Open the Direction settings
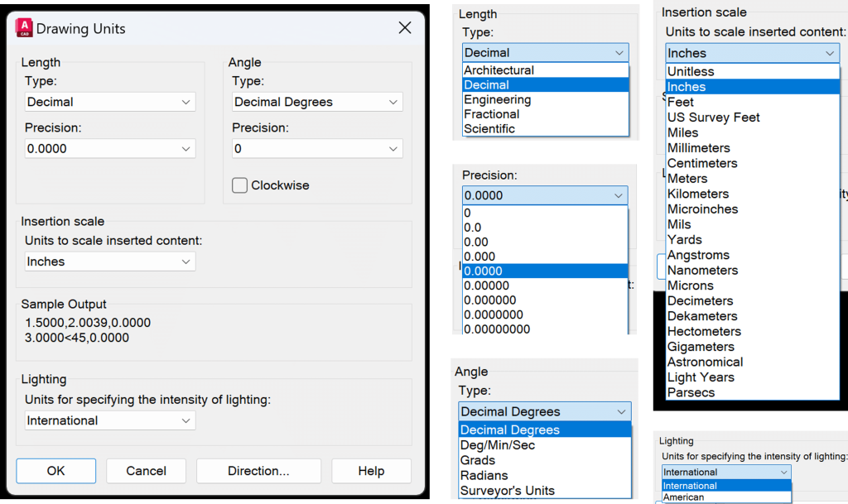This screenshot has width=848, height=504. pyautogui.click(x=258, y=471)
